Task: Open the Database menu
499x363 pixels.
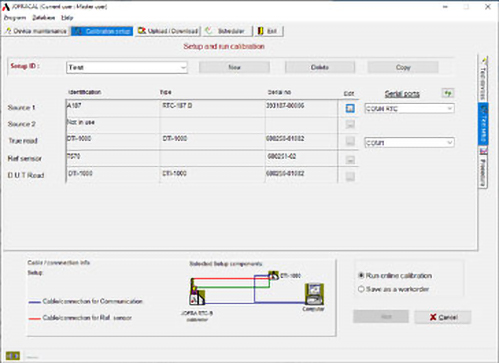Action: pos(44,18)
